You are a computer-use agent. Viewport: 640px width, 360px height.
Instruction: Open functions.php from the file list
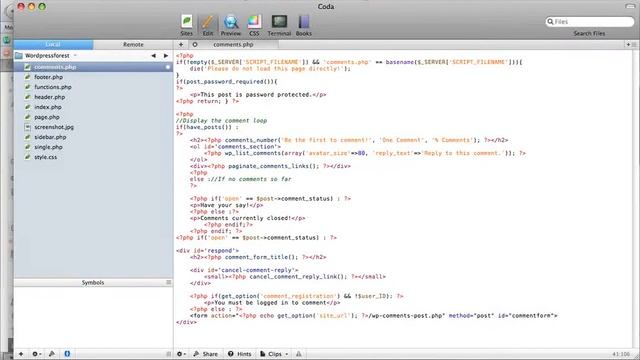tap(53, 87)
